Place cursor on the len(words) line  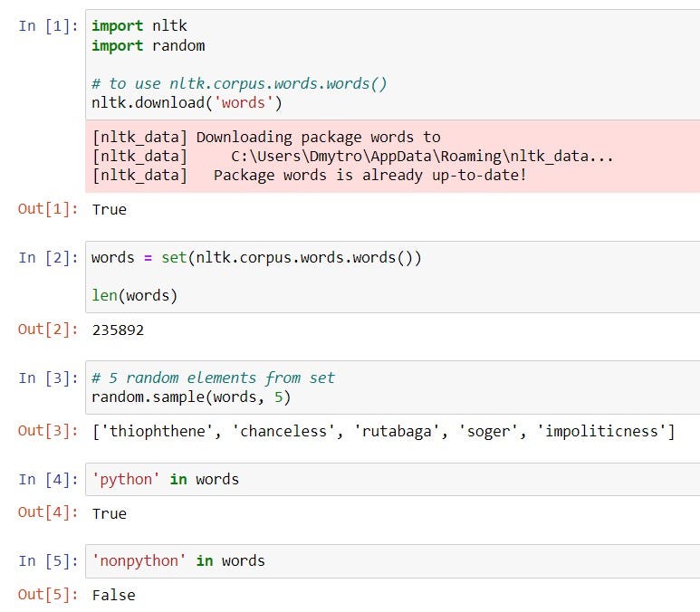[x=135, y=294]
